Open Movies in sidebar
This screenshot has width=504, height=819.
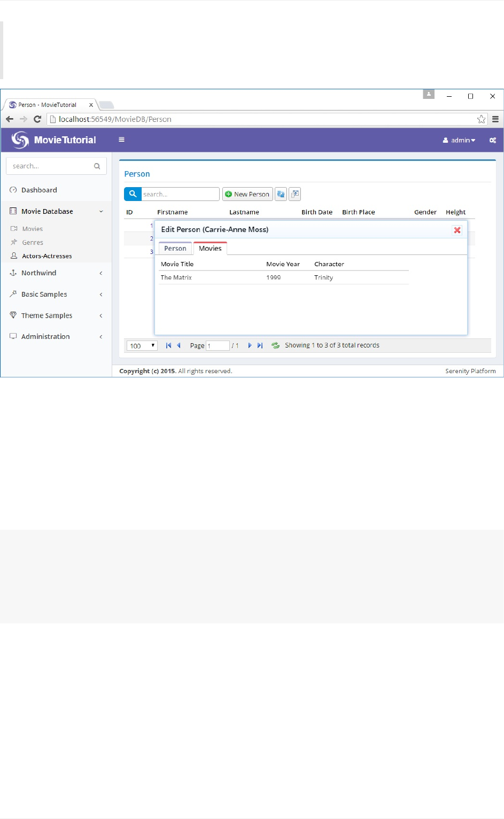click(x=32, y=229)
